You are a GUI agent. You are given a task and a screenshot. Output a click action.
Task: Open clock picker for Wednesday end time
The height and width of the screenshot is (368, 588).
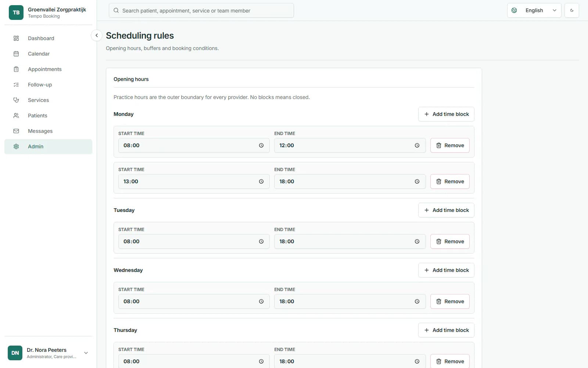(417, 301)
